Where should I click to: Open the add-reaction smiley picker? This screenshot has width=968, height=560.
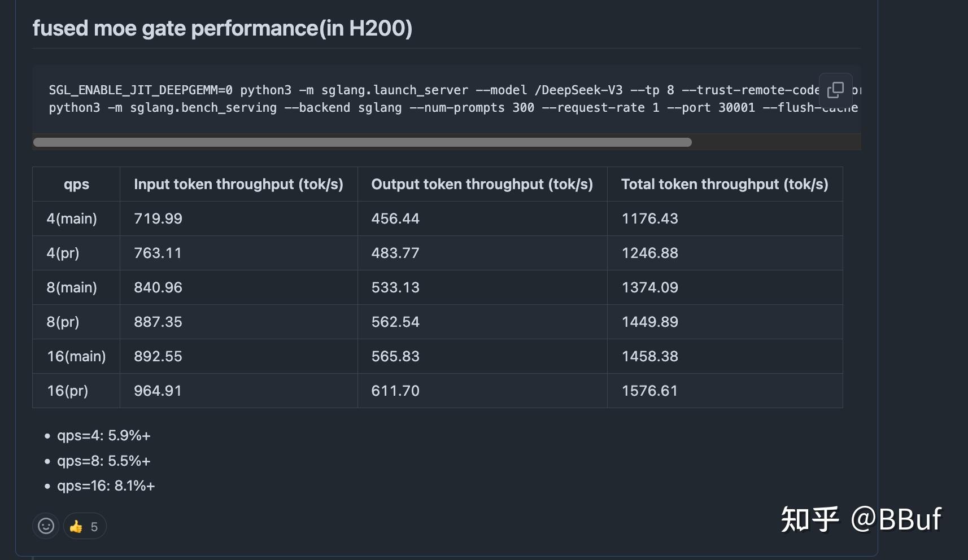coord(45,526)
